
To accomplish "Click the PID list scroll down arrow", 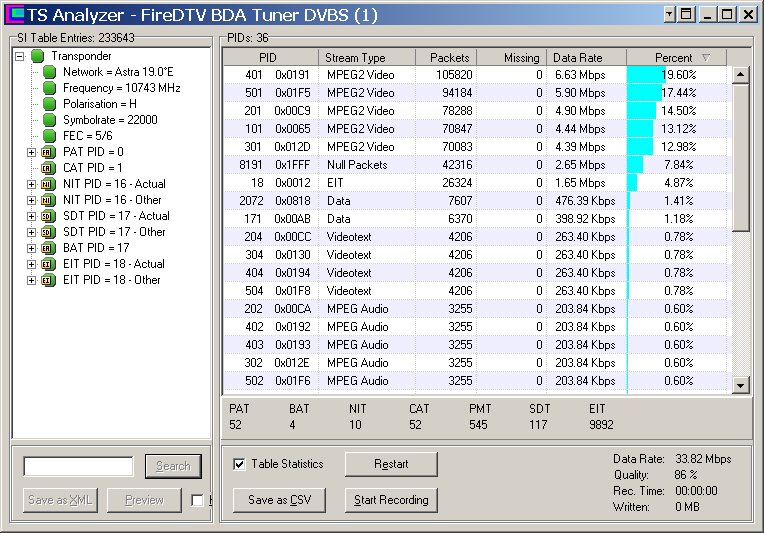I will [740, 385].
